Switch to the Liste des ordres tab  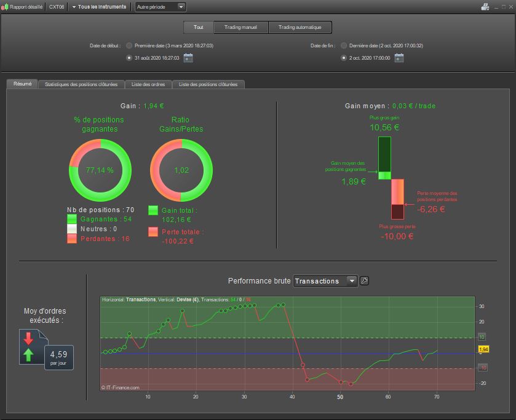coord(148,84)
